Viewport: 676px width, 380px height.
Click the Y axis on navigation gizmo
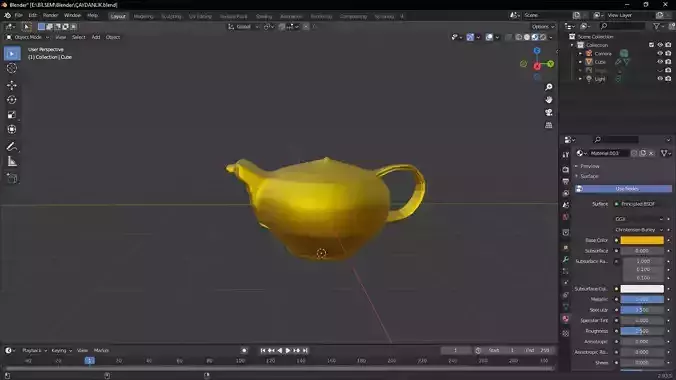pyautogui.click(x=551, y=64)
